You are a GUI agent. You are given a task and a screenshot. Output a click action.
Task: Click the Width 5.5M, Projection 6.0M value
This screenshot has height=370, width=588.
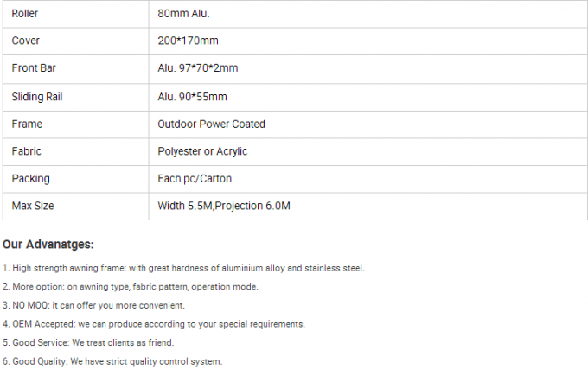coord(225,207)
